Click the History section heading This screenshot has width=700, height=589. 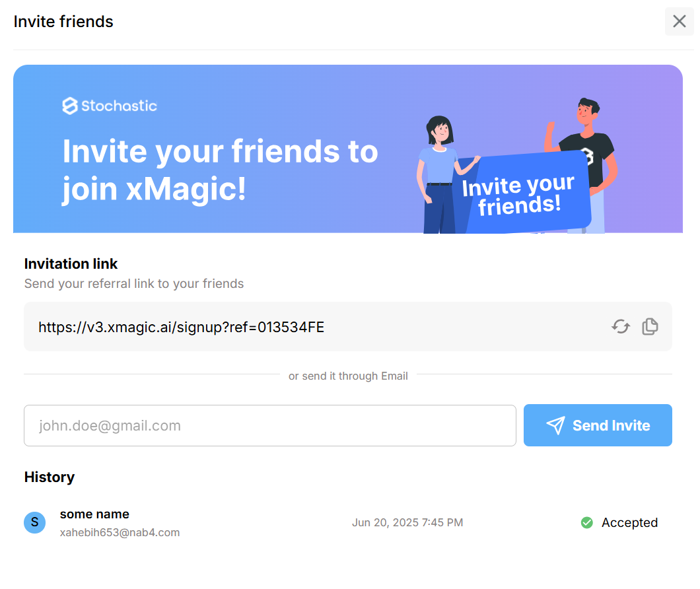click(x=50, y=477)
